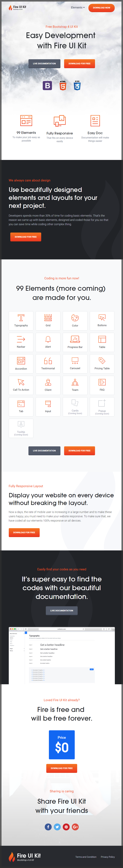The width and height of the screenshot is (123, 868).
Task: Share on Facebook icon
Action: (48, 827)
